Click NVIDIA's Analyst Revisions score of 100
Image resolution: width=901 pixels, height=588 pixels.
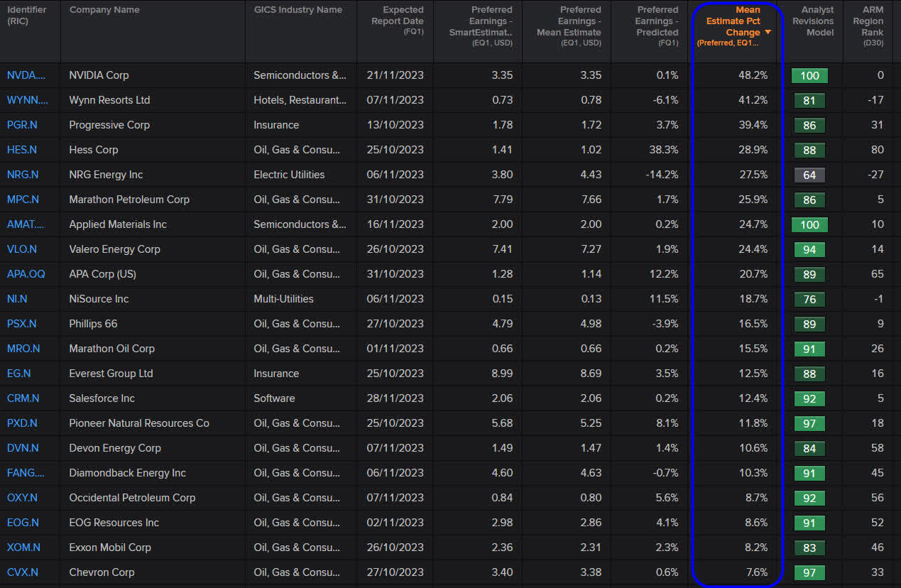click(809, 75)
